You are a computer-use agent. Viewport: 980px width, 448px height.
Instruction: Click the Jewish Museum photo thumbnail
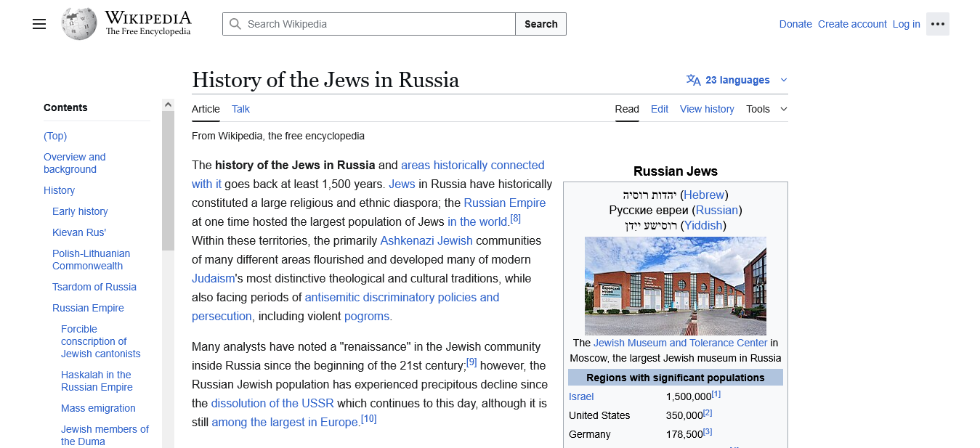(x=676, y=285)
